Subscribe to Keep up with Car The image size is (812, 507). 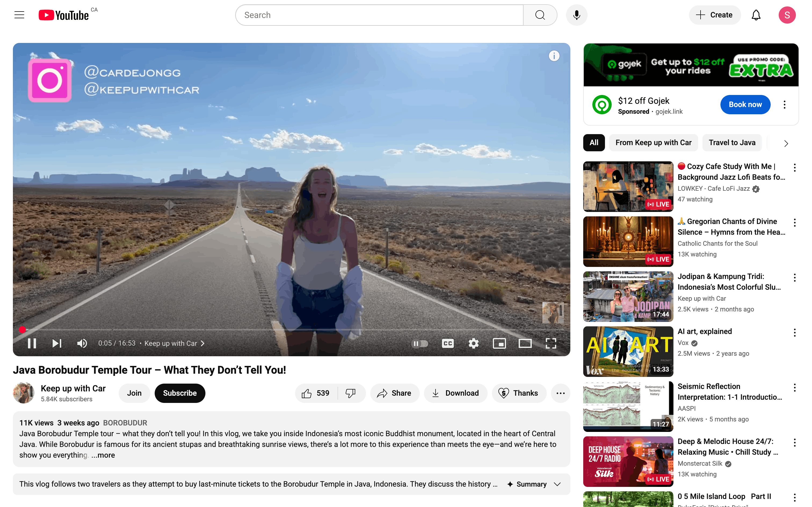180,393
